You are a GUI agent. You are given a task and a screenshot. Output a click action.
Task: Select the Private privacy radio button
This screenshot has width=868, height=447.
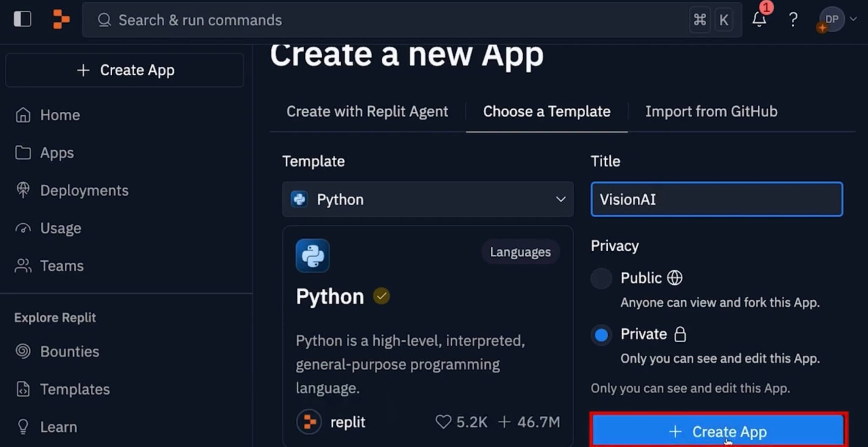click(601, 335)
